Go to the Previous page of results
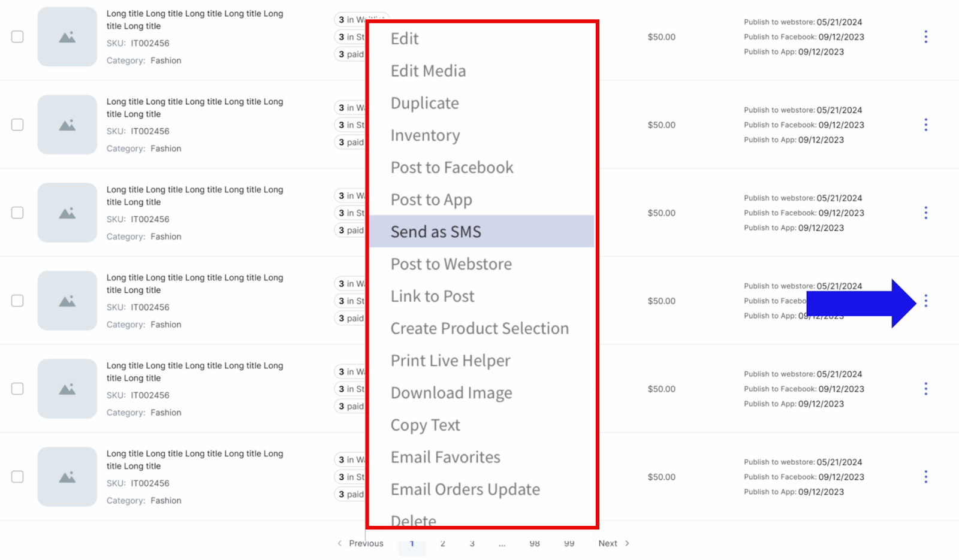The width and height of the screenshot is (959, 560). point(361,544)
